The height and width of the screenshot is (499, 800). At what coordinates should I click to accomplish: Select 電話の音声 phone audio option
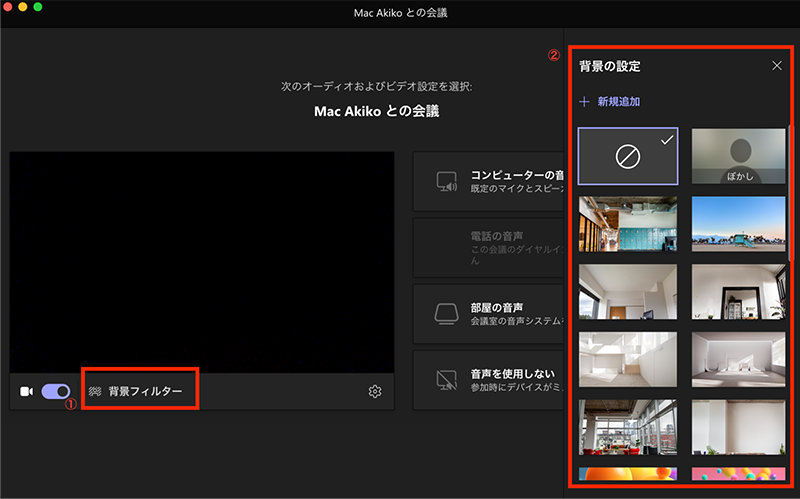point(489,247)
